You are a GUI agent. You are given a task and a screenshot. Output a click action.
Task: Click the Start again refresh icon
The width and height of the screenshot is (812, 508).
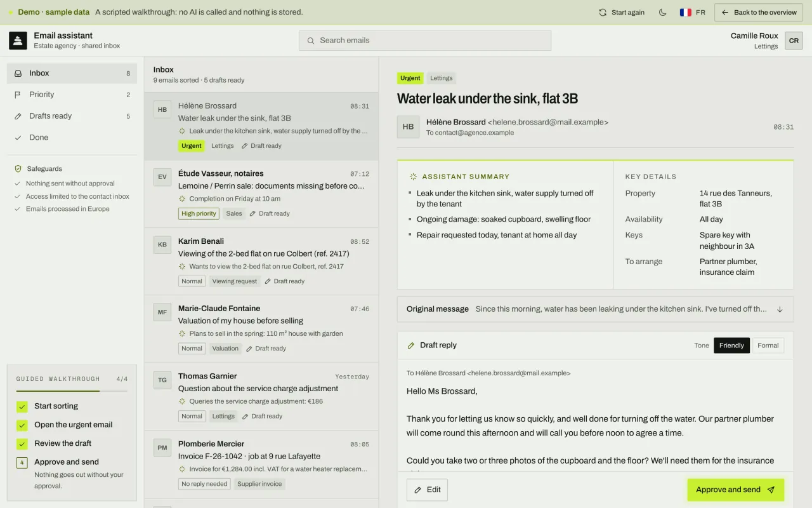point(603,12)
